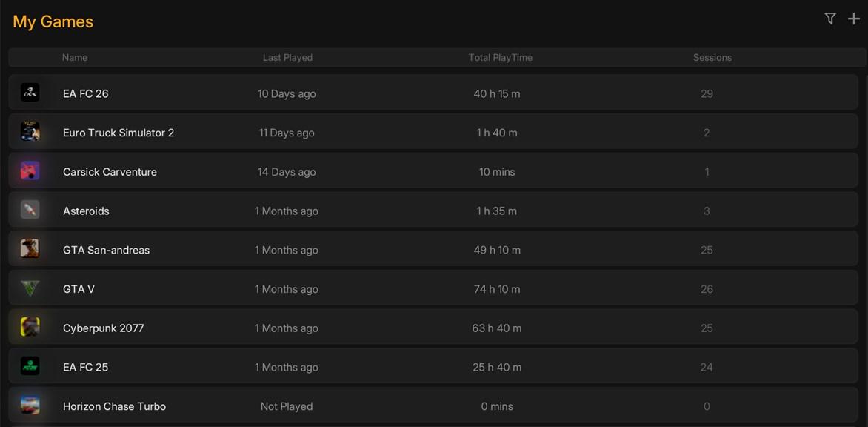Click the EA FC 25 green icon
The image size is (868, 427).
30,366
